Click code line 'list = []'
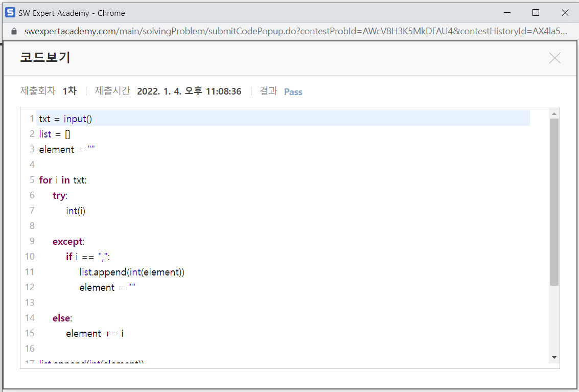 (54, 134)
